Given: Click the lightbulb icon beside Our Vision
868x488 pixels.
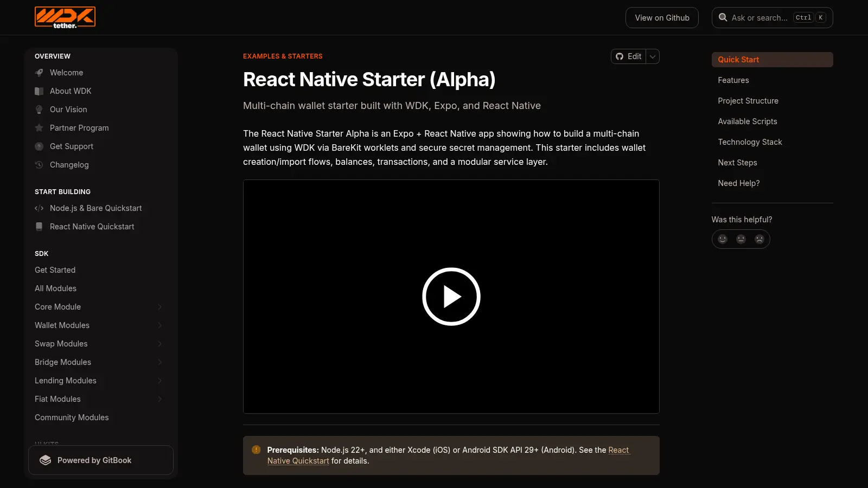Looking at the screenshot, I should coord(39,110).
